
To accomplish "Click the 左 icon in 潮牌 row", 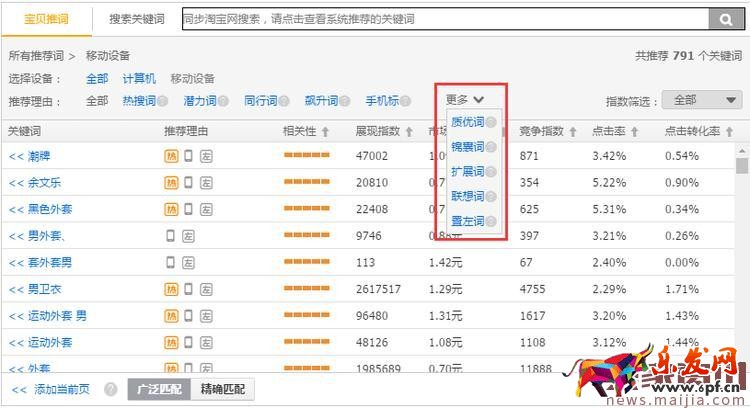I will coord(206,156).
